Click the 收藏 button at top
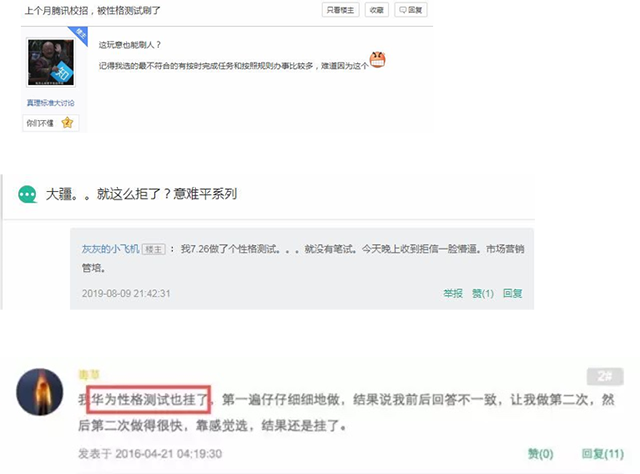 click(376, 10)
